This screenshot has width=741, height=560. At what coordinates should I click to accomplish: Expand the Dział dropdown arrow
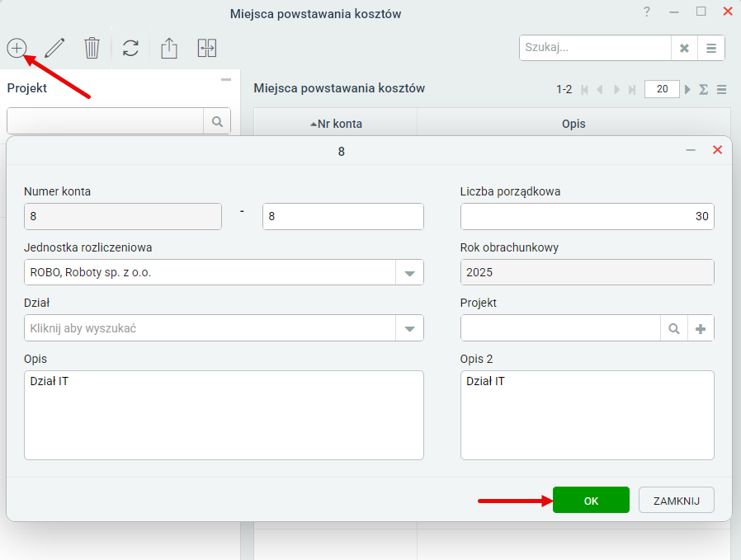(409, 328)
